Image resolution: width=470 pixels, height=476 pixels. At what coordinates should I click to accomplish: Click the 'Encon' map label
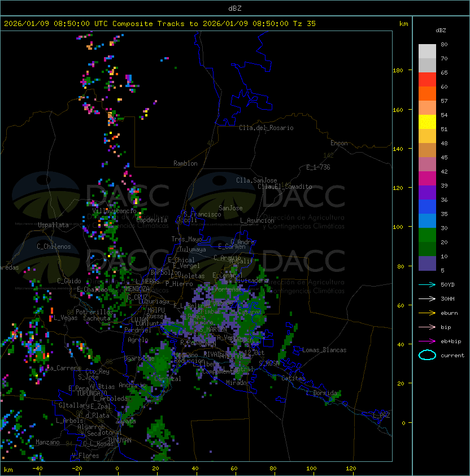[x=339, y=143]
